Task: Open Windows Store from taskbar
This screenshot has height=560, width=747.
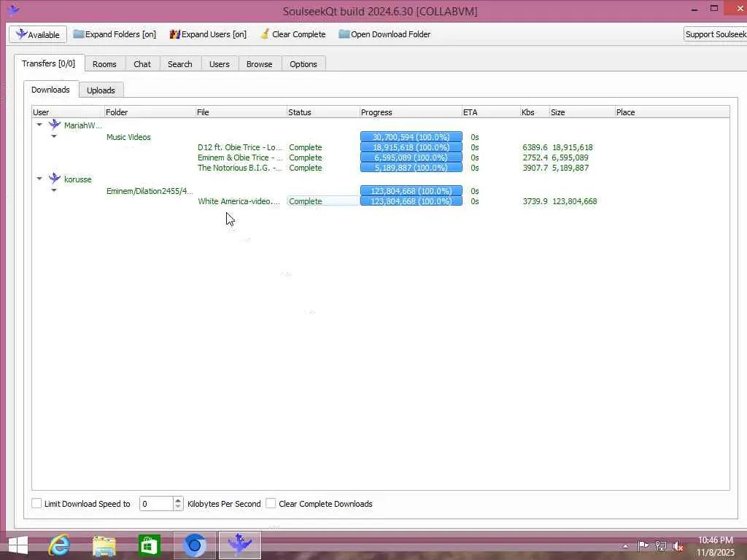Action: coord(149,545)
